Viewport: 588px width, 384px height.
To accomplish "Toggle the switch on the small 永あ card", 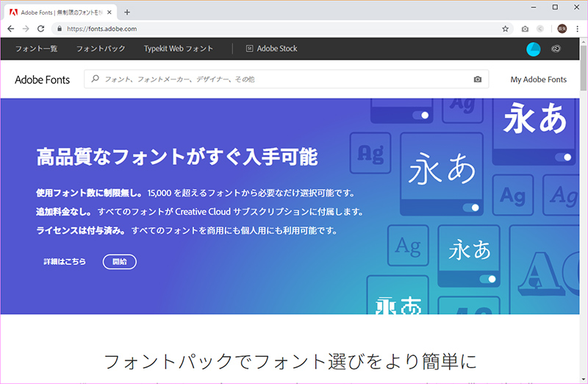I will tap(488, 279).
